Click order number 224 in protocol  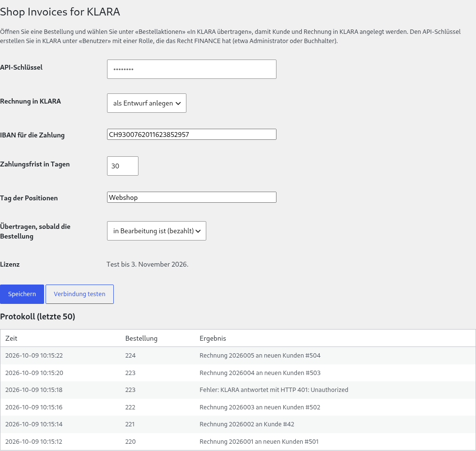click(x=130, y=356)
